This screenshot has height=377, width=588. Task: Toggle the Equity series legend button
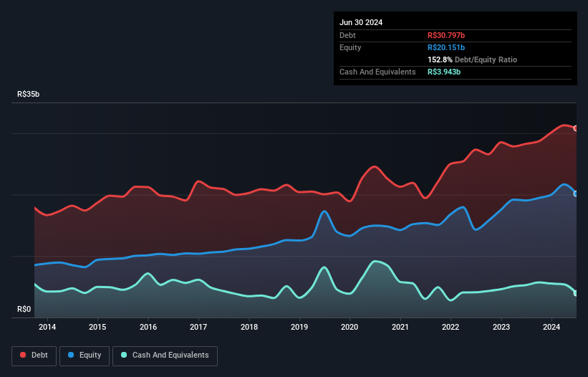[x=85, y=355]
